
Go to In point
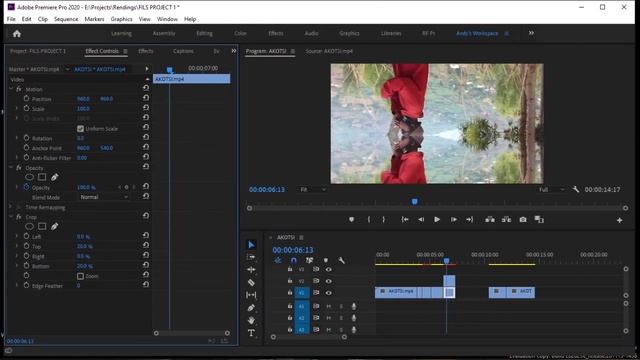point(404,220)
